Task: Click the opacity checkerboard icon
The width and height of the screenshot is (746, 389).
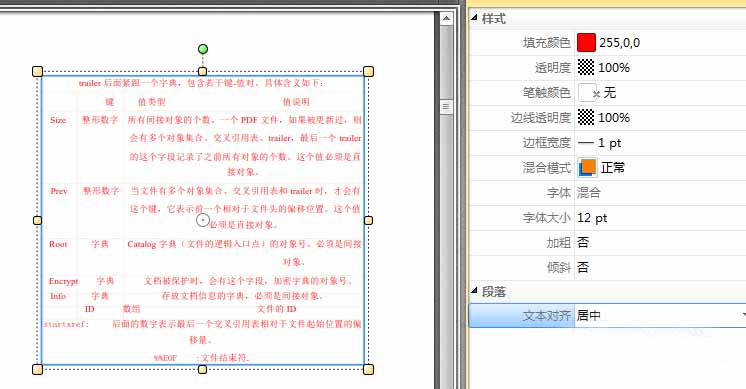Action: [x=586, y=67]
